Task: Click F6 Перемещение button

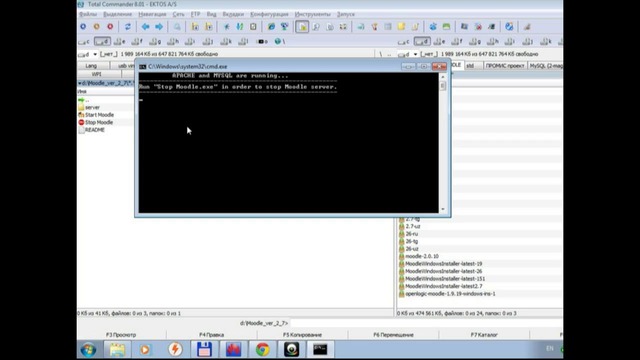Action: coord(393,335)
